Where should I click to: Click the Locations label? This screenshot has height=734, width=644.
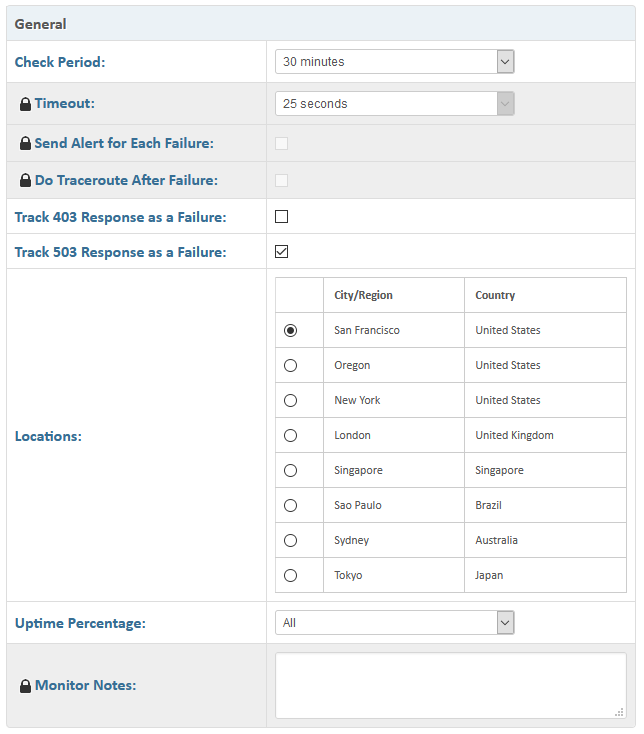pos(48,436)
